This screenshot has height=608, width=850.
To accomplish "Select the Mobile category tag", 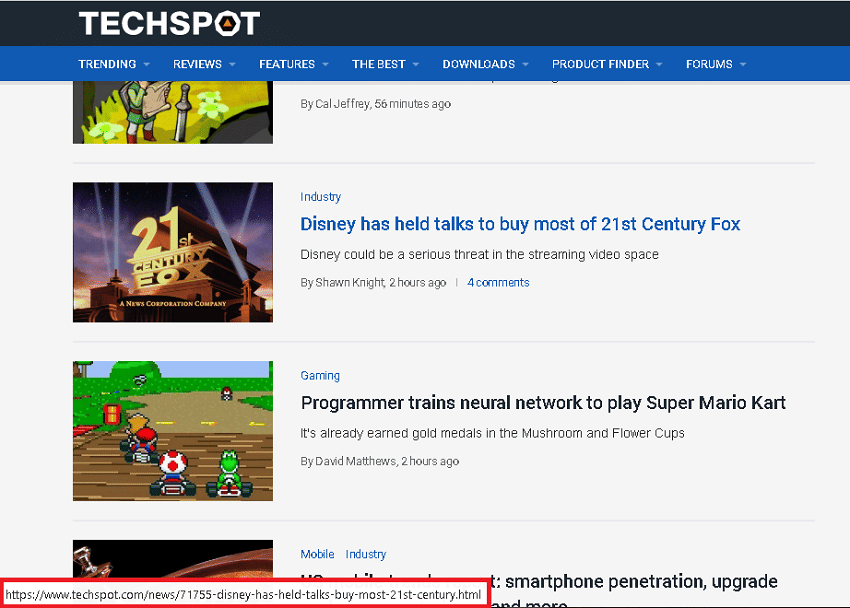I will point(317,554).
